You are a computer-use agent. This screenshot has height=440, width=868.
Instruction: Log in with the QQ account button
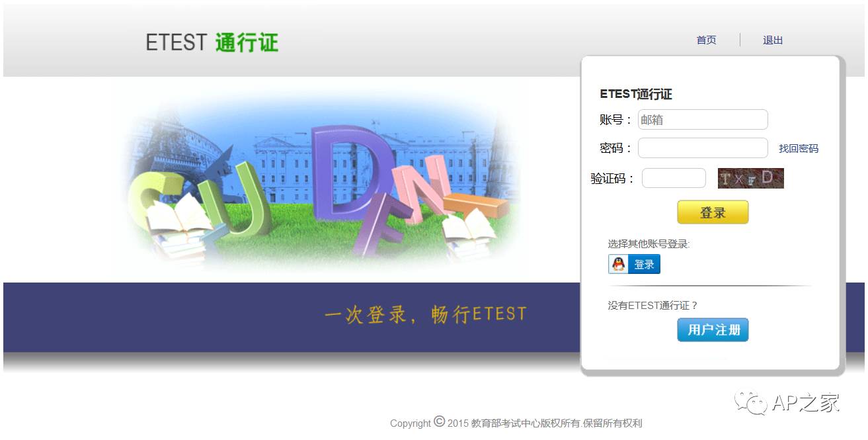(x=634, y=264)
